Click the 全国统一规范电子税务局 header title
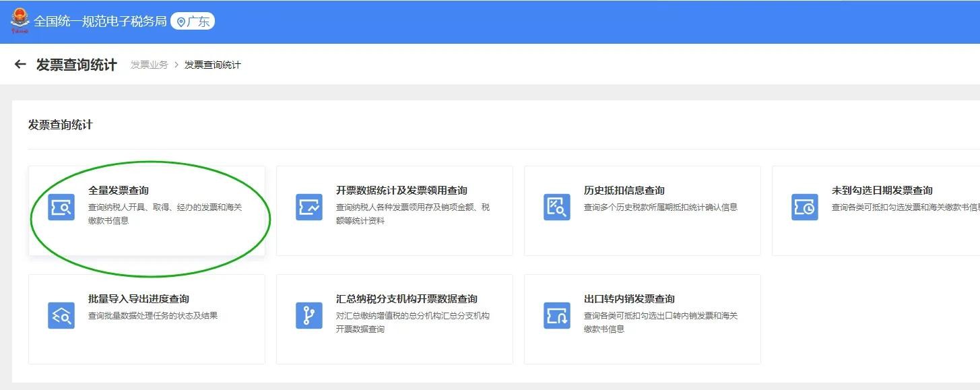 click(x=100, y=22)
